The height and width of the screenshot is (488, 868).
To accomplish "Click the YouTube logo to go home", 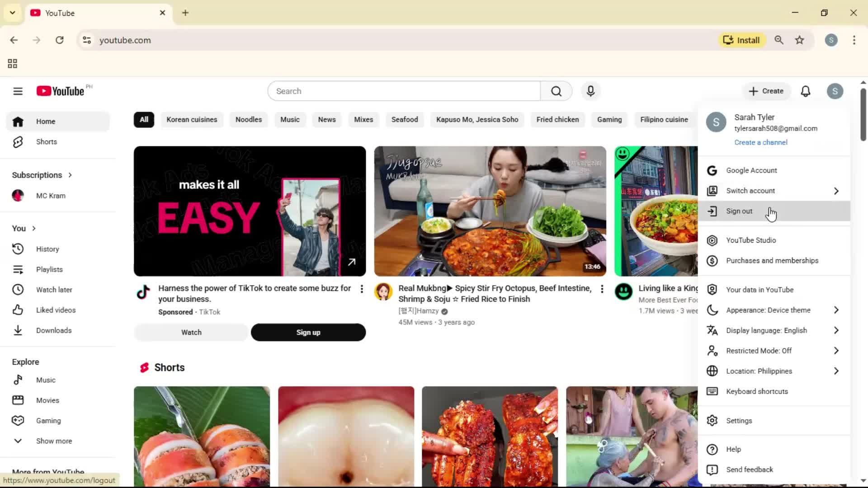I will click(60, 91).
